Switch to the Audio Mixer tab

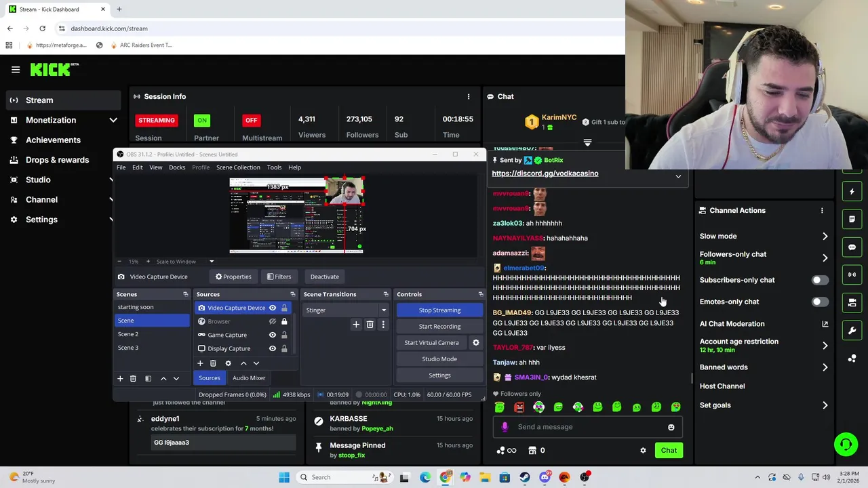[249, 378]
